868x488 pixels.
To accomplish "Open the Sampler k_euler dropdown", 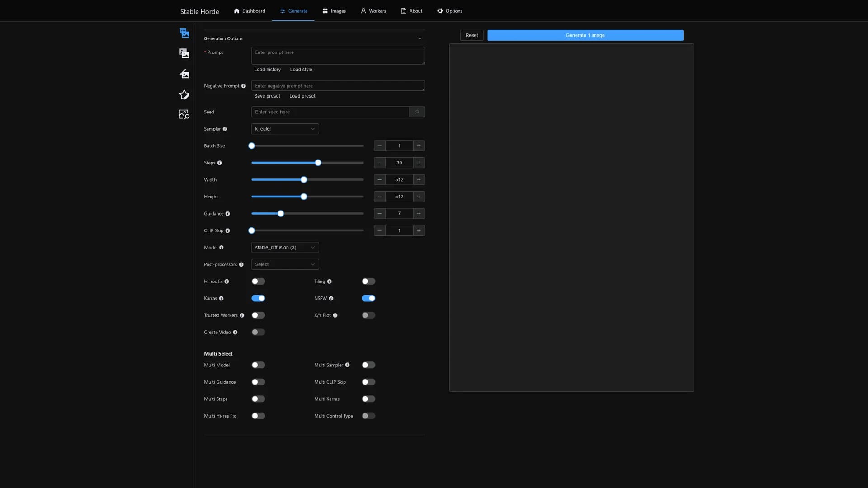I will (285, 129).
